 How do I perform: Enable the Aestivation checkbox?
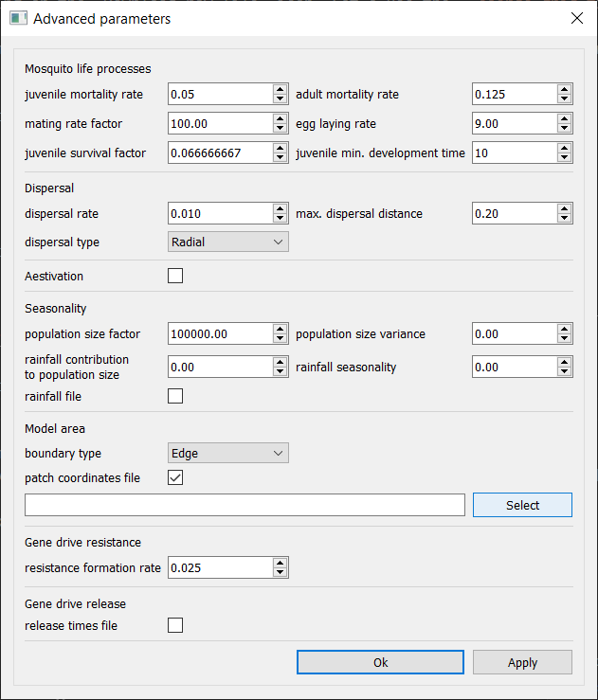point(175,276)
